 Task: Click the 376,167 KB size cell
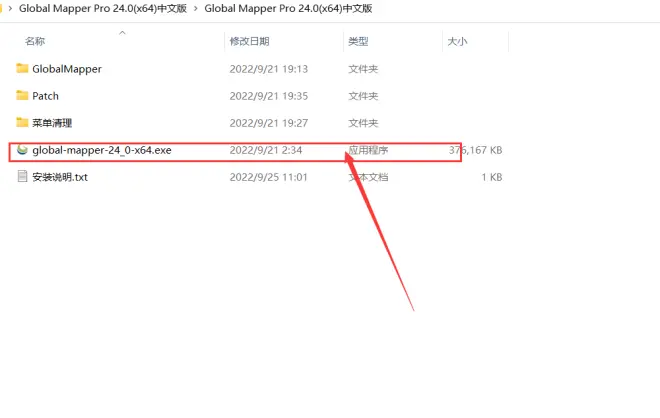click(x=475, y=150)
